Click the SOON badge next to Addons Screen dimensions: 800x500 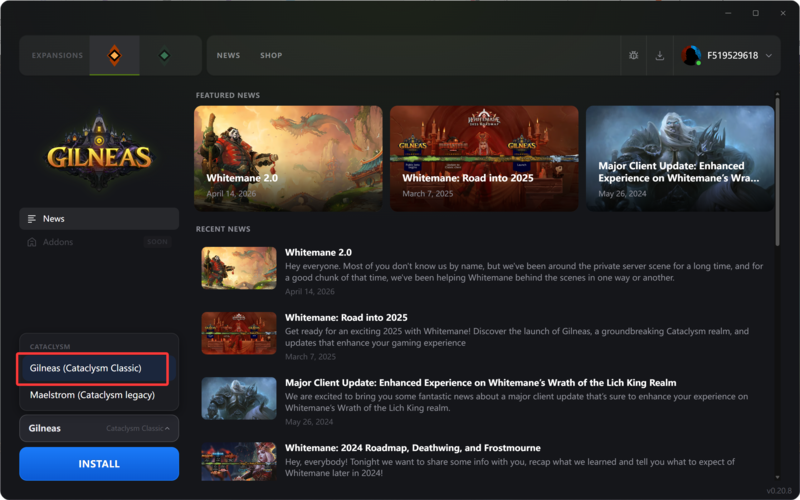(x=157, y=242)
